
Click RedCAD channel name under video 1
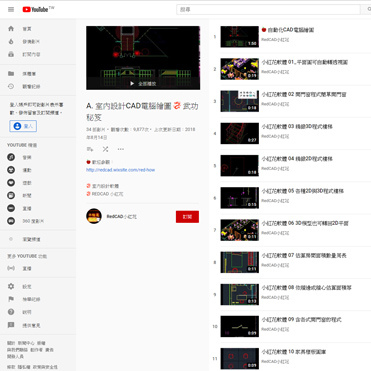[x=275, y=40]
